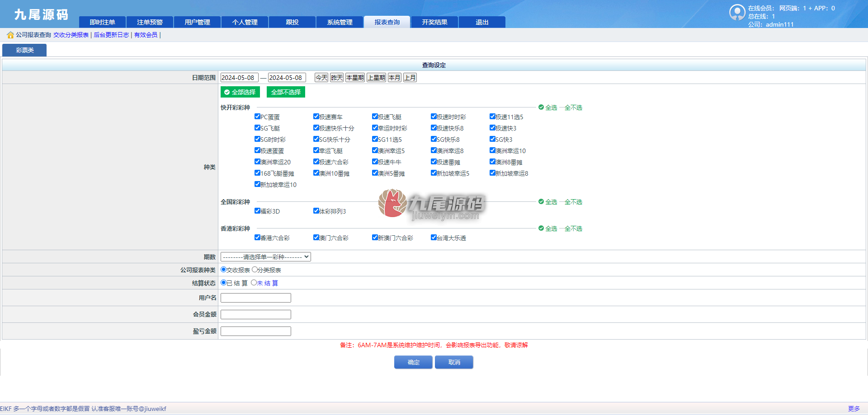Image resolution: width=868 pixels, height=415 pixels.
Task: Click the home icon beside 公司报表查询
Action: (10, 35)
